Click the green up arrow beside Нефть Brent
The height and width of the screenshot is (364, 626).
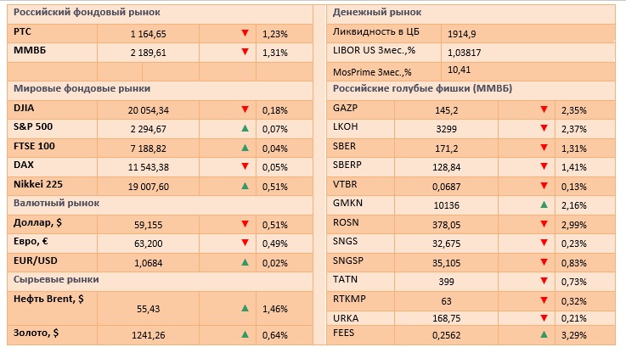(245, 309)
